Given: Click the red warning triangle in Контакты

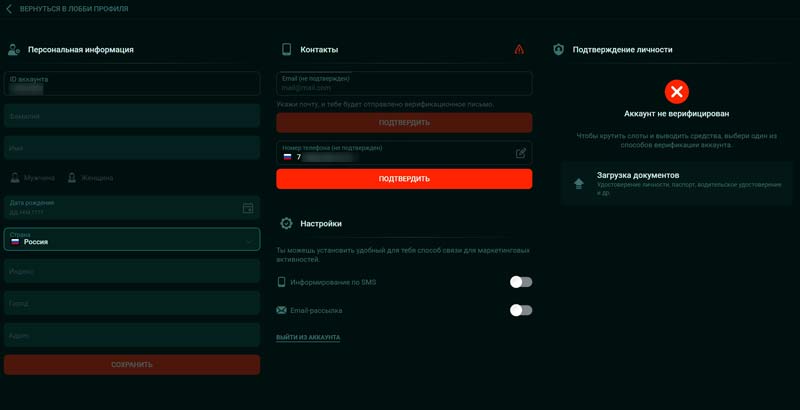Looking at the screenshot, I should click(519, 49).
